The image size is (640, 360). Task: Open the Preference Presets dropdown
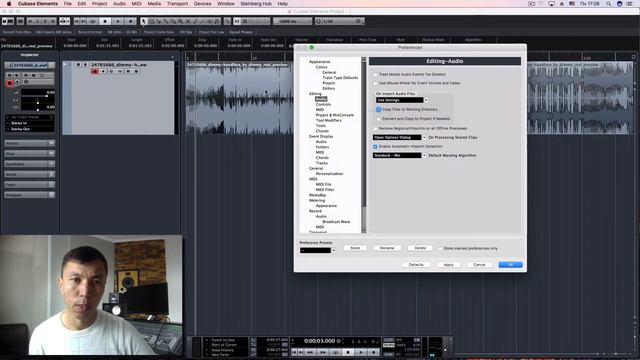point(318,250)
